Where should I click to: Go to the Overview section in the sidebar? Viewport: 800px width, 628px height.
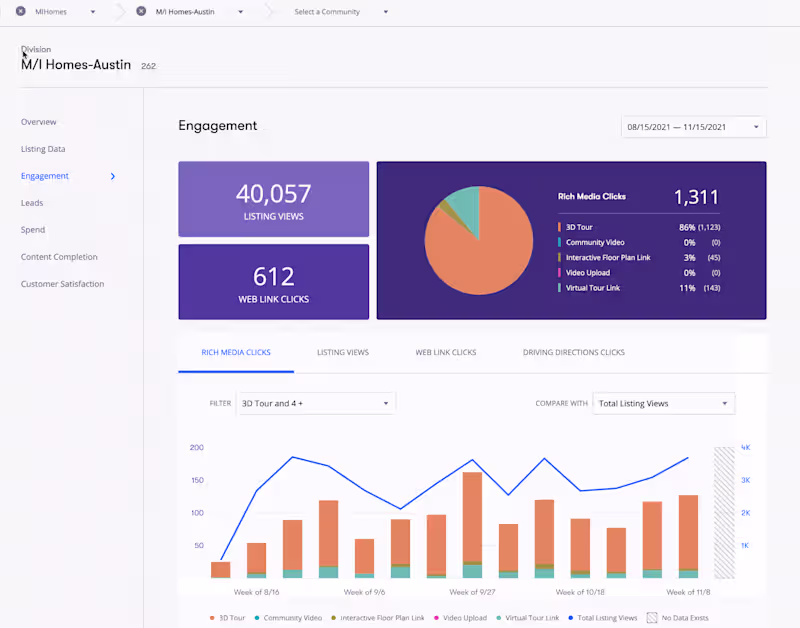click(38, 122)
